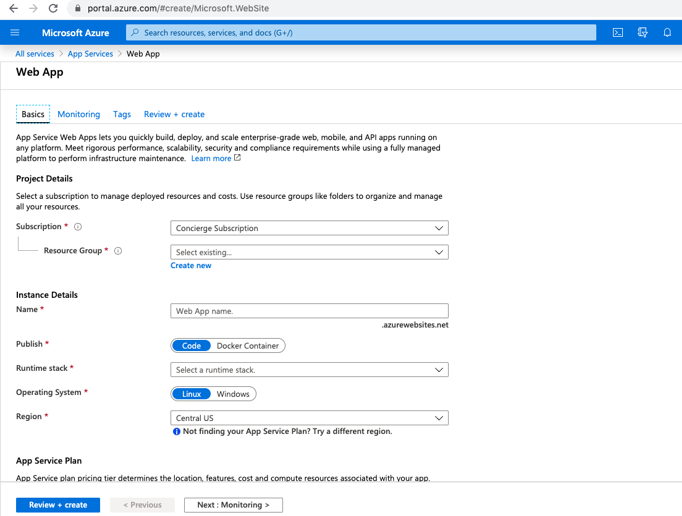Click the Web App breadcrumb text

(x=143, y=54)
